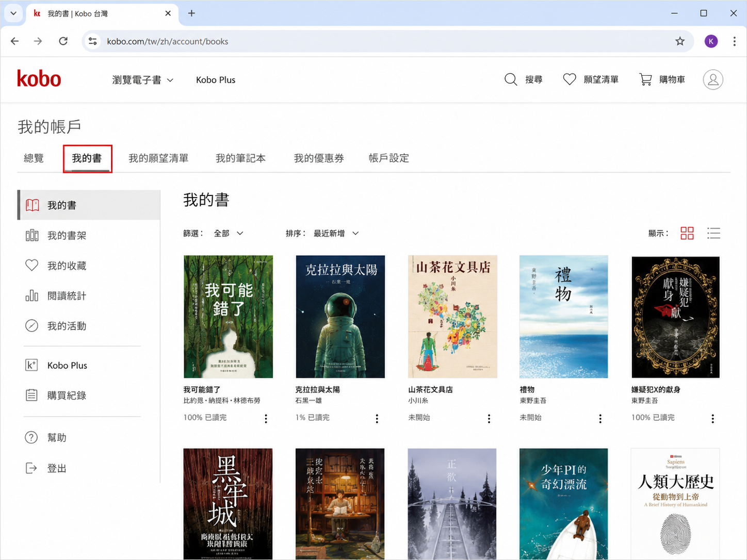747x560 pixels.
Task: Open book title link 克拉拉與太陽
Action: click(317, 389)
